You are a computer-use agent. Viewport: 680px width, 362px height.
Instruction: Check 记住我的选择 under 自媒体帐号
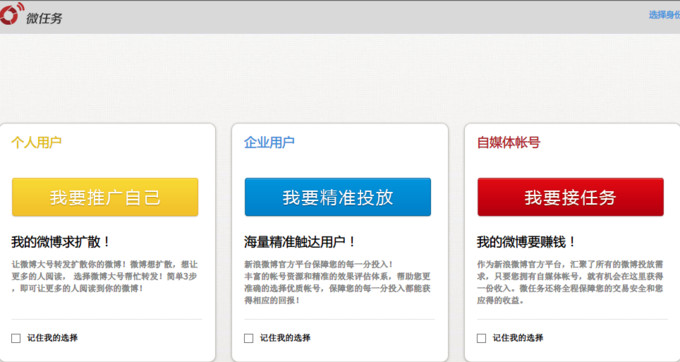pos(481,338)
